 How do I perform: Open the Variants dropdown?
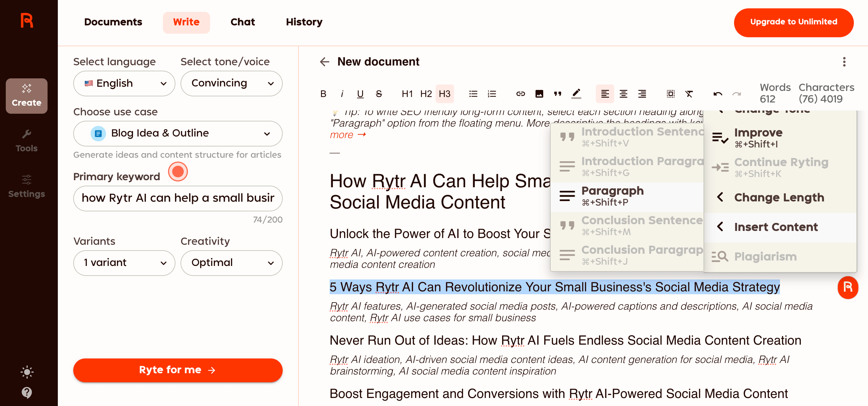[124, 263]
